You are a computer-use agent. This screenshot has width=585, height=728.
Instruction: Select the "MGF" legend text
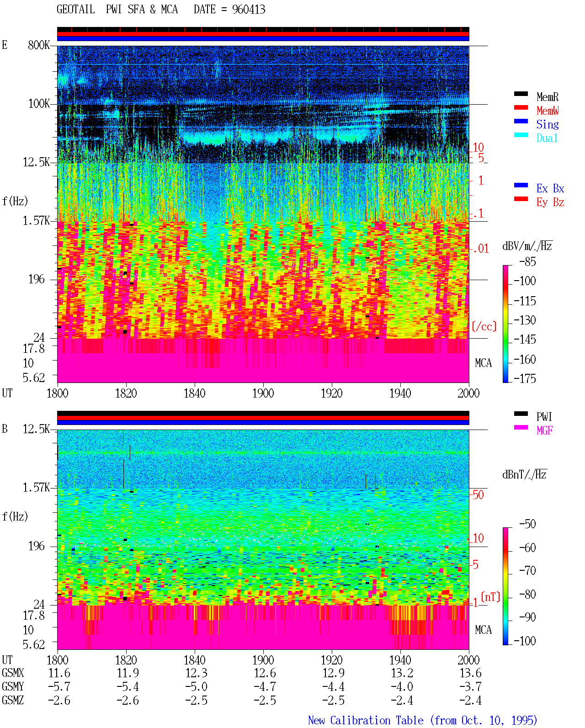(545, 430)
